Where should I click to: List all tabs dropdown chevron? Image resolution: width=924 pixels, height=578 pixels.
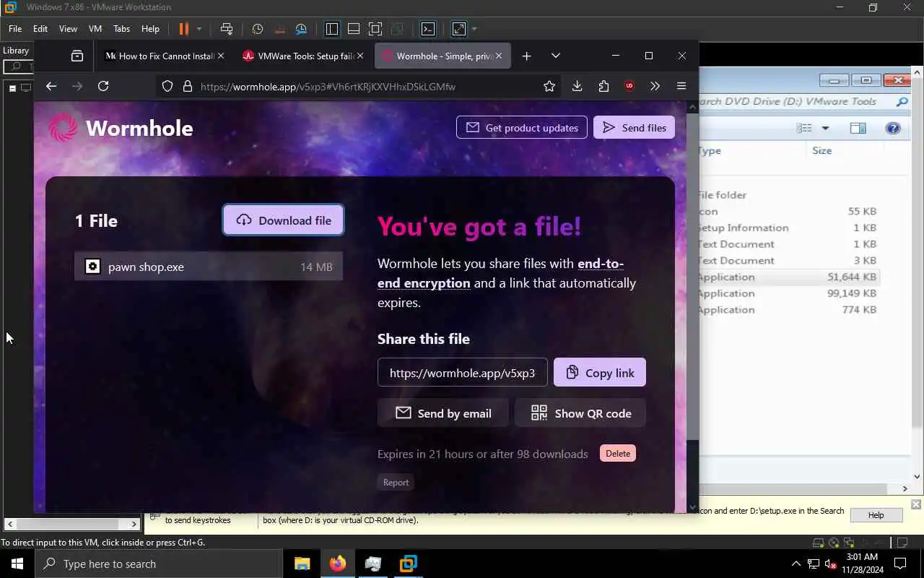pos(555,56)
